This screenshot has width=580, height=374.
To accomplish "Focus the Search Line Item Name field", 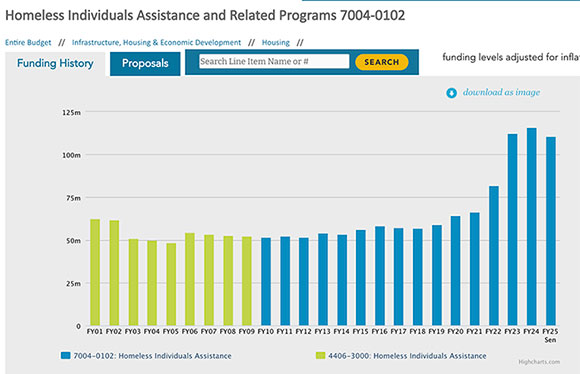I will click(x=274, y=61).
